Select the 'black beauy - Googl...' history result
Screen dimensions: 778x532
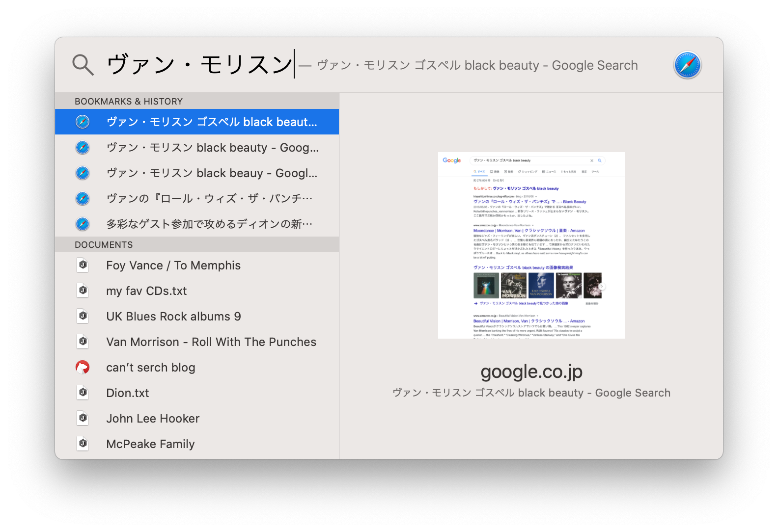197,173
